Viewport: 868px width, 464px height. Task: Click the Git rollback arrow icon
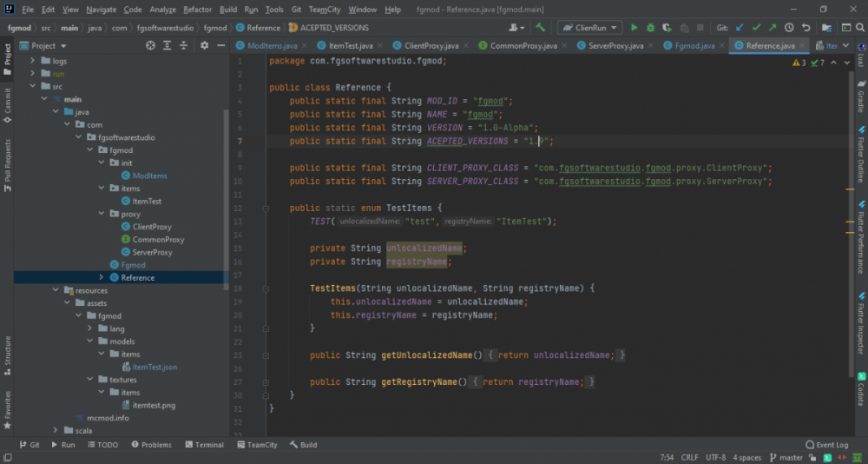coord(806,28)
